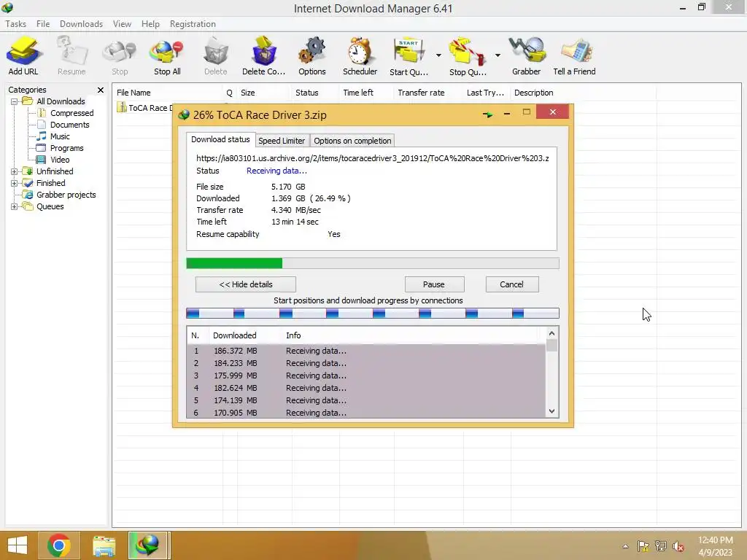Sort by Transfer rate column header

click(x=427, y=93)
